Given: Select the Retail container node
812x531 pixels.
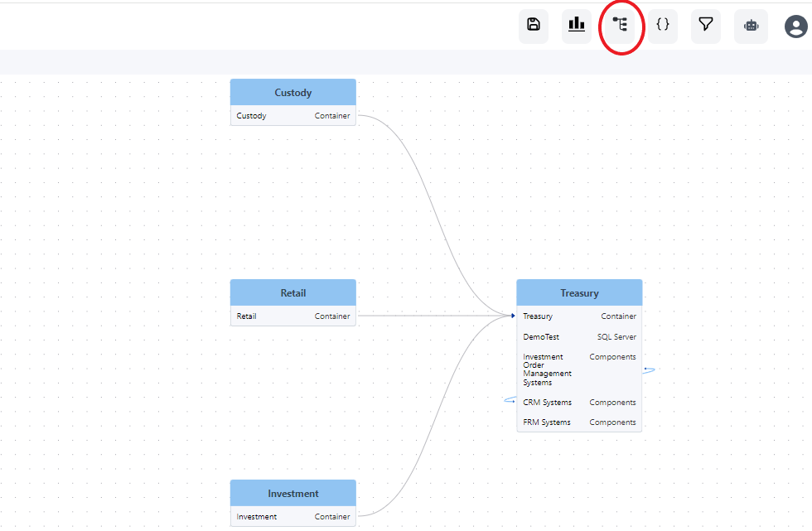Looking at the screenshot, I should point(292,292).
